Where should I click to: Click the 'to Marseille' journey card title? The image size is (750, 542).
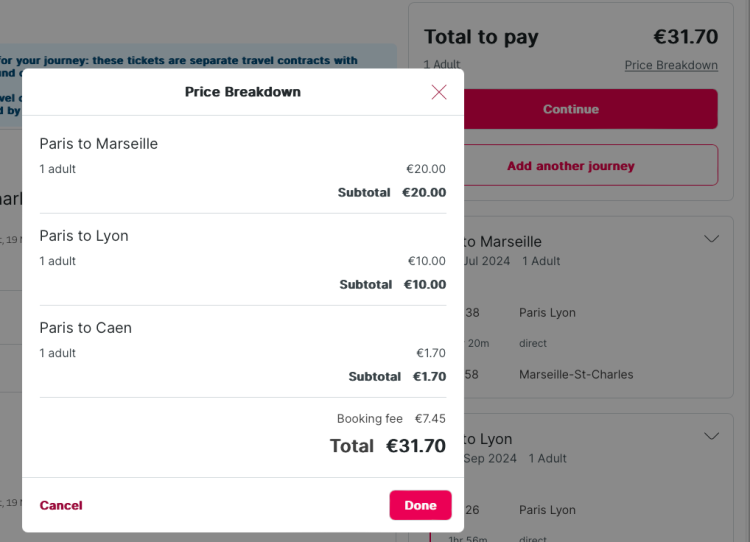click(502, 242)
